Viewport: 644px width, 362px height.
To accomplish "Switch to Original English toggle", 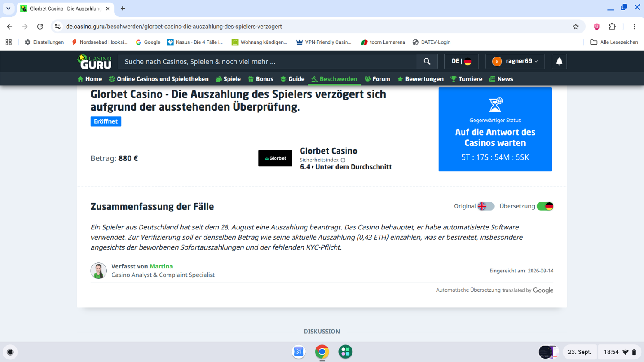I will pyautogui.click(x=486, y=206).
